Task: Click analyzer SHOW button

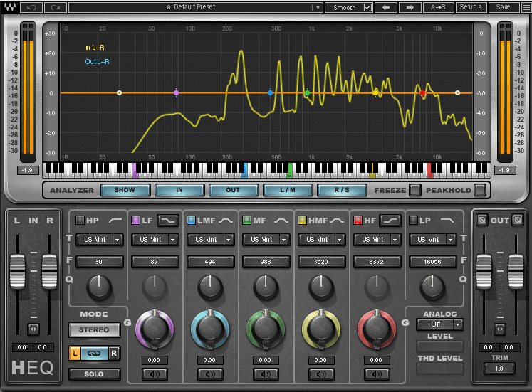Action: (x=125, y=190)
